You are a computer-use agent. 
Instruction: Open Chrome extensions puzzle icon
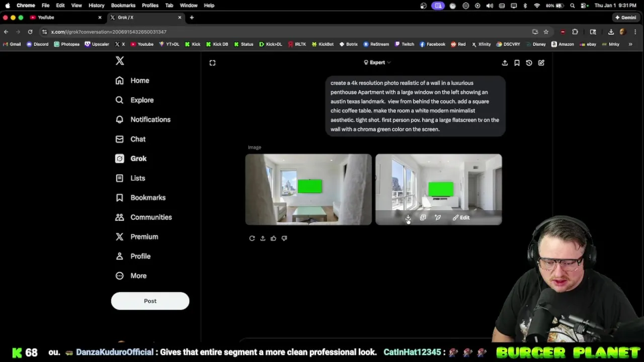click(x=575, y=32)
